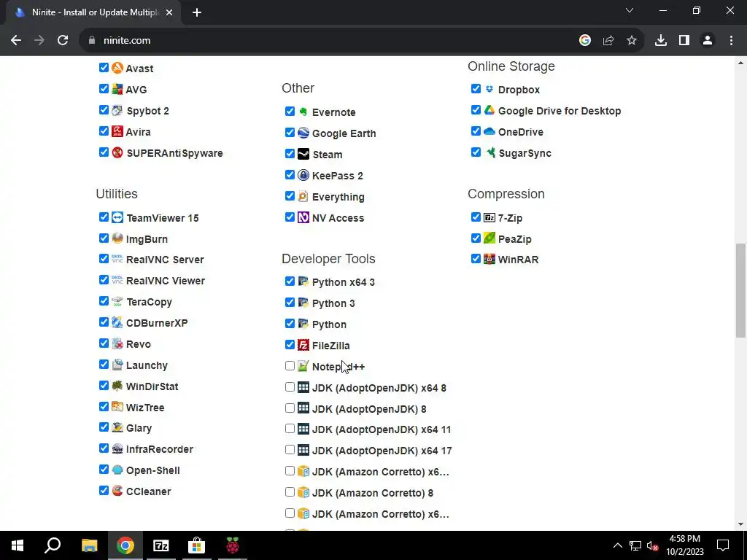The height and width of the screenshot is (560, 747).
Task: Click the Google Drive for Desktop icon
Action: click(x=489, y=111)
